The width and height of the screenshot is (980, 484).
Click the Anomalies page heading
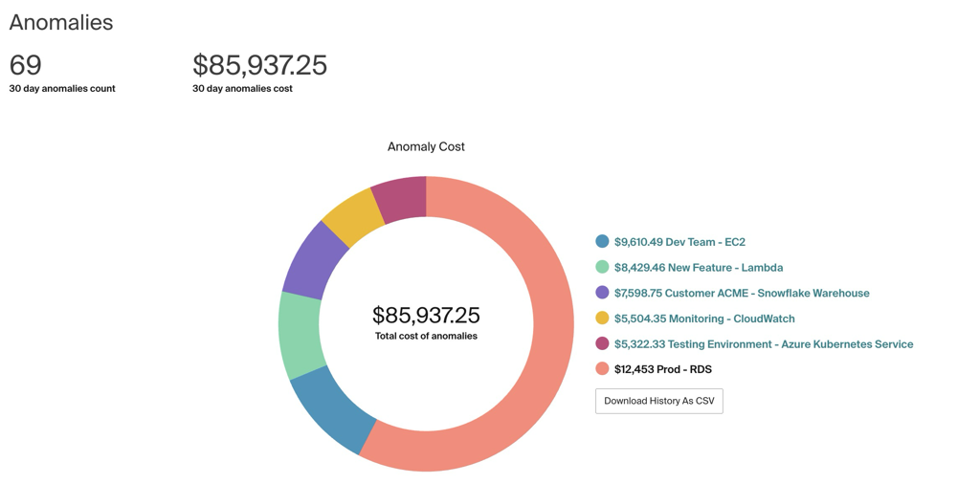point(61,23)
